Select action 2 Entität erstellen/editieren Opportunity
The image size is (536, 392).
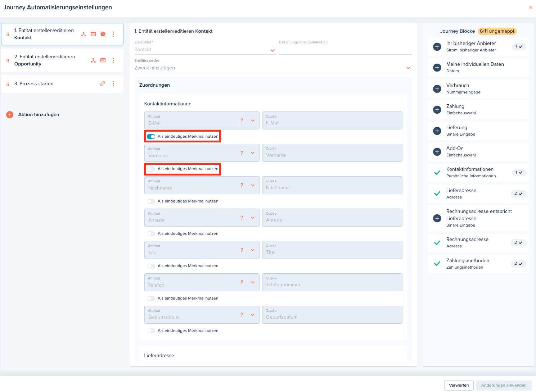62,60
